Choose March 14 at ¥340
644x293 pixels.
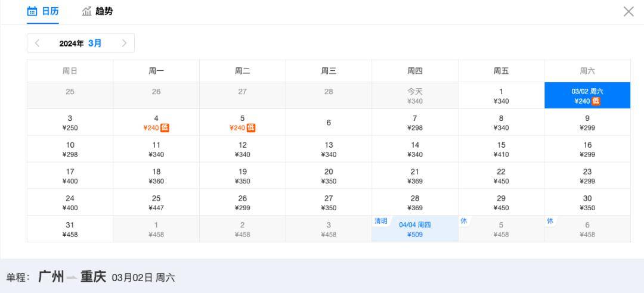click(x=415, y=149)
